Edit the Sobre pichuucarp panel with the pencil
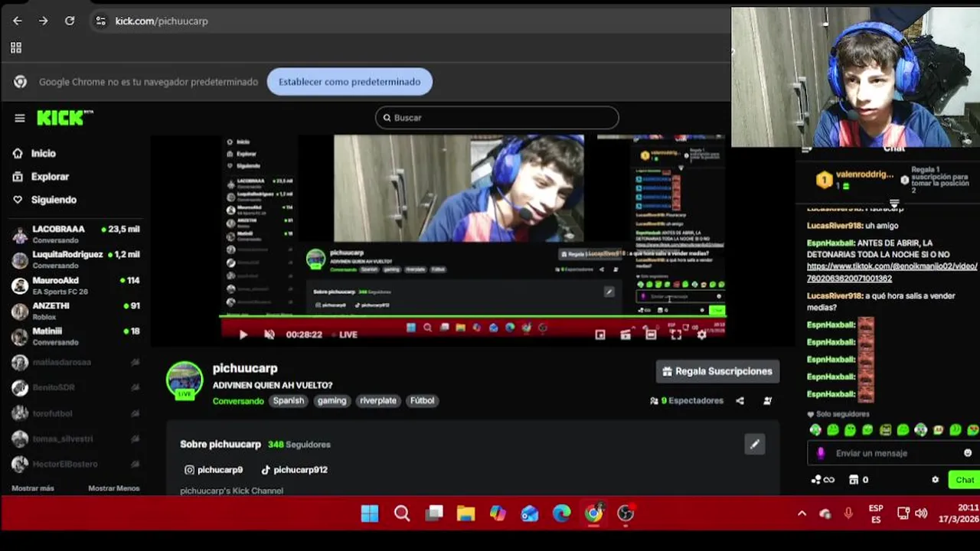Screen dimensions: 980x551 click(x=754, y=444)
